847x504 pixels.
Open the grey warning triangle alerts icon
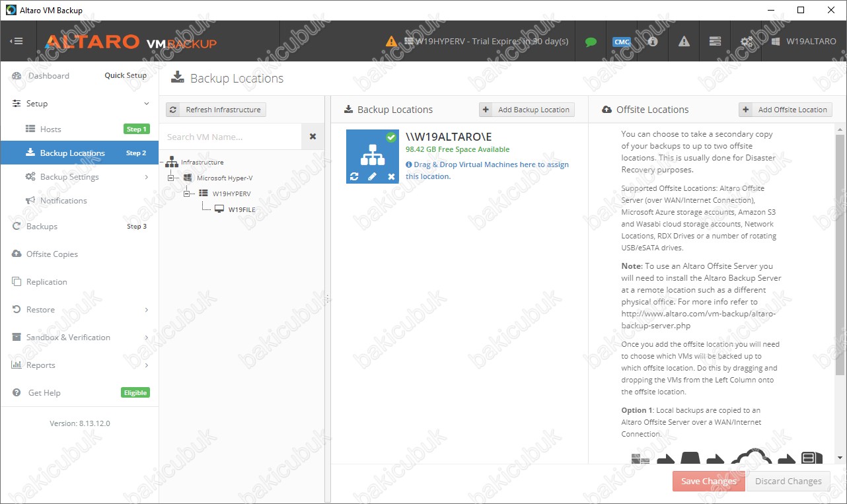[684, 41]
